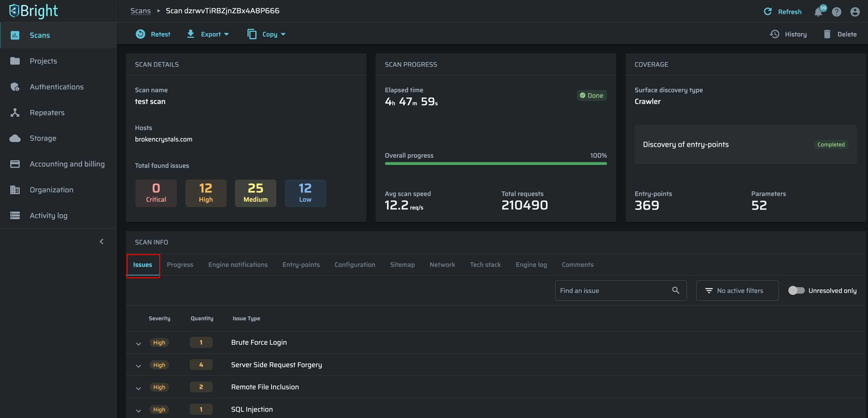Click the Retest icon
868x418 pixels.
(140, 34)
